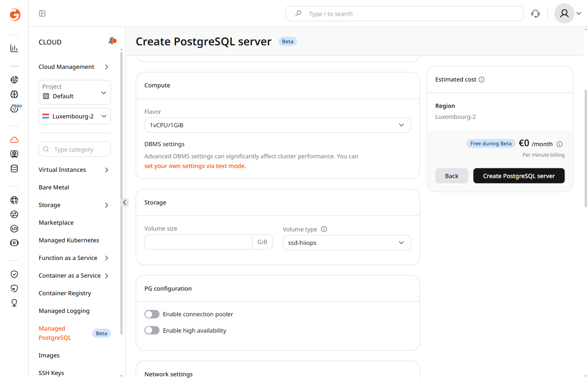Open the Project Default selector
This screenshot has height=378, width=588.
[x=75, y=92]
